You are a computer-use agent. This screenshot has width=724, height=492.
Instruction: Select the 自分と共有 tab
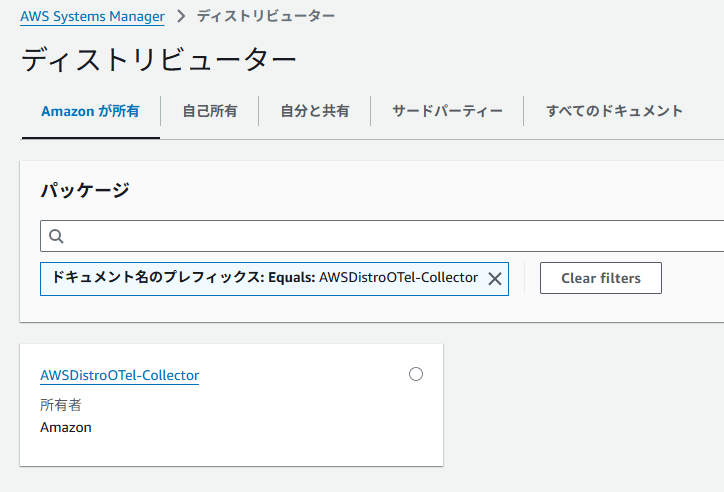pos(315,111)
